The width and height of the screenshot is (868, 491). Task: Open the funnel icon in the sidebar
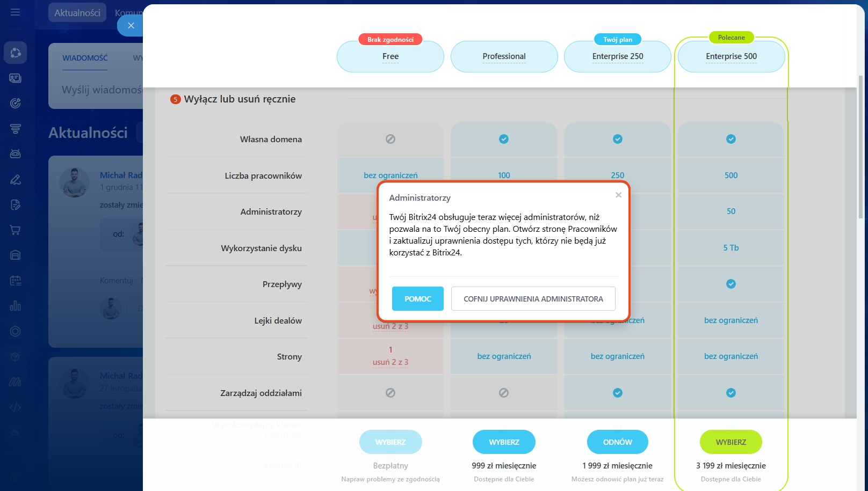coord(15,129)
